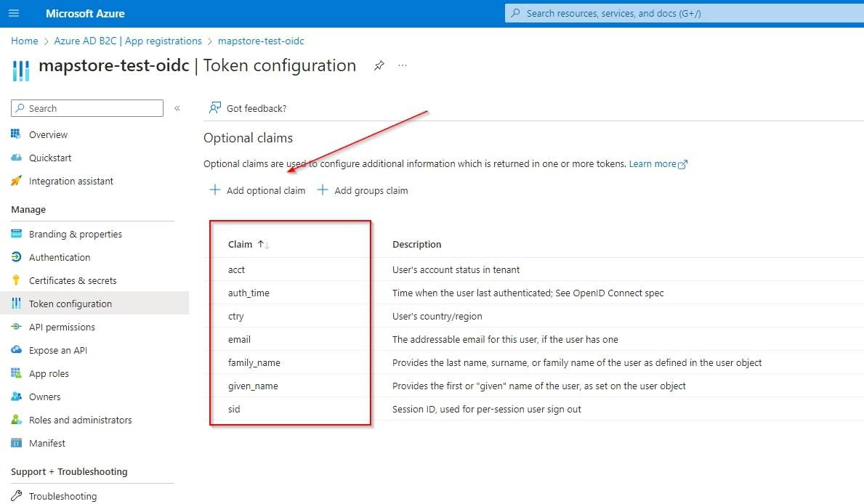This screenshot has height=504, width=864.
Task: Open the API permissions page
Action: (63, 327)
